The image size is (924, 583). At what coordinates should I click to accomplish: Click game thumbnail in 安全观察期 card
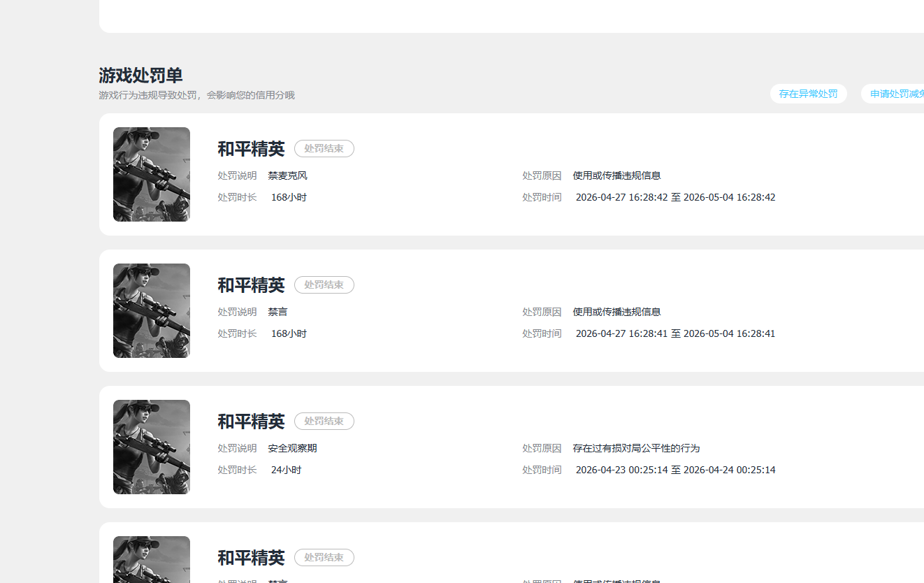point(152,447)
